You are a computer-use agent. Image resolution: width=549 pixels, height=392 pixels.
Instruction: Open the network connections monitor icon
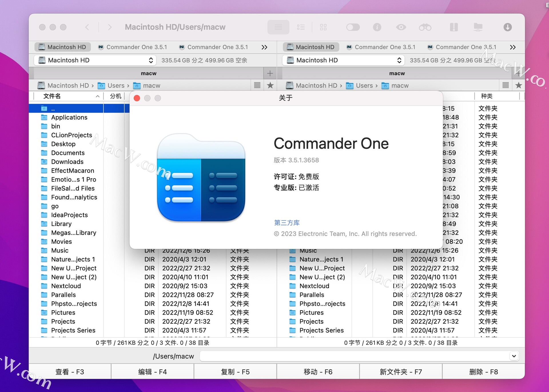tap(478, 27)
